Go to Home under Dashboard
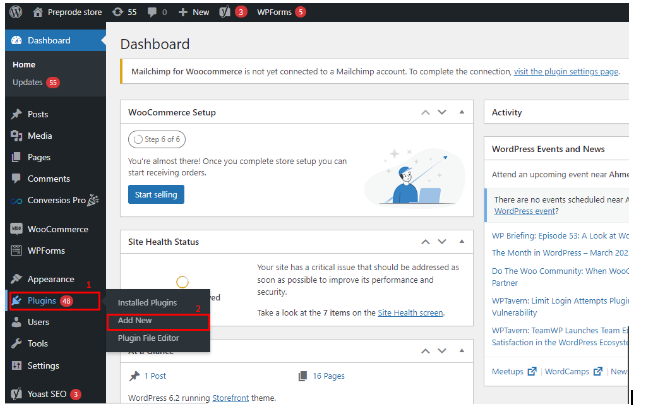 [24, 65]
